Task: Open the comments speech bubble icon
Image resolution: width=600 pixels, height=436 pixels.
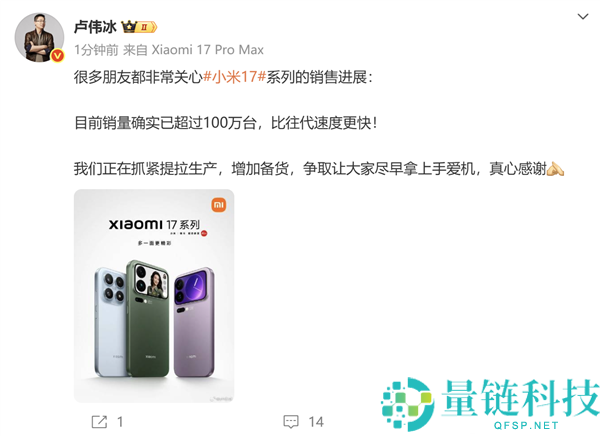Action: pos(291,422)
